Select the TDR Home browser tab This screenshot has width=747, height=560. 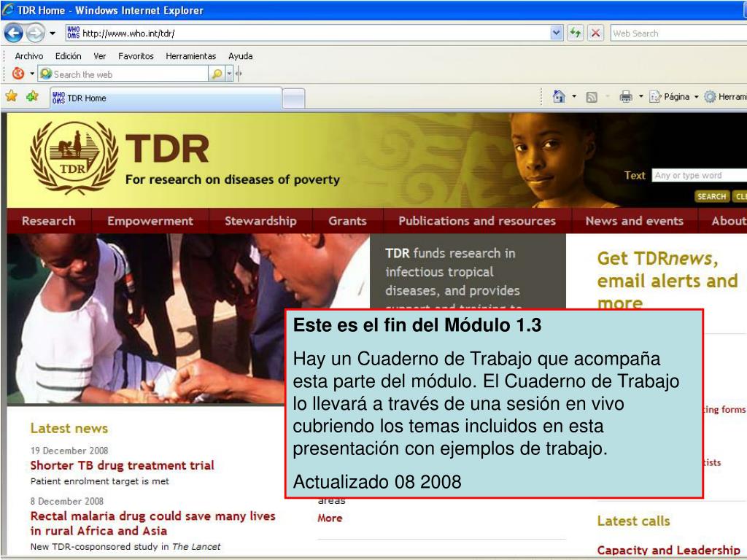[x=166, y=98]
